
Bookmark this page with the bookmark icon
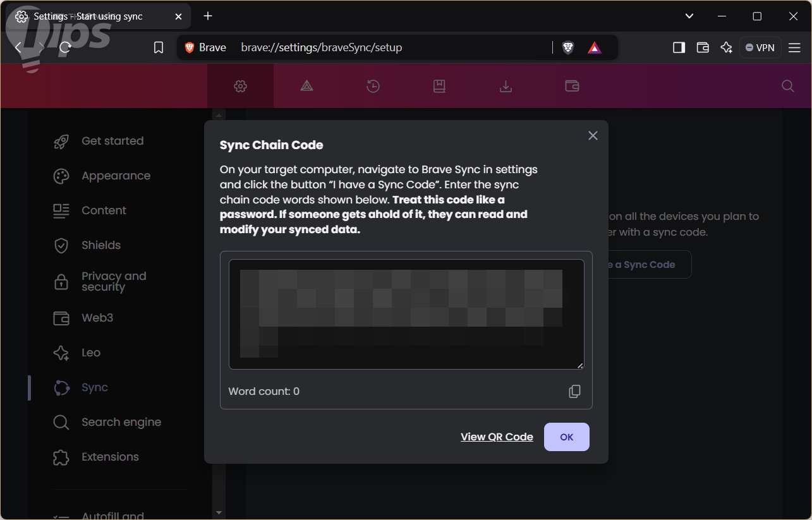159,47
